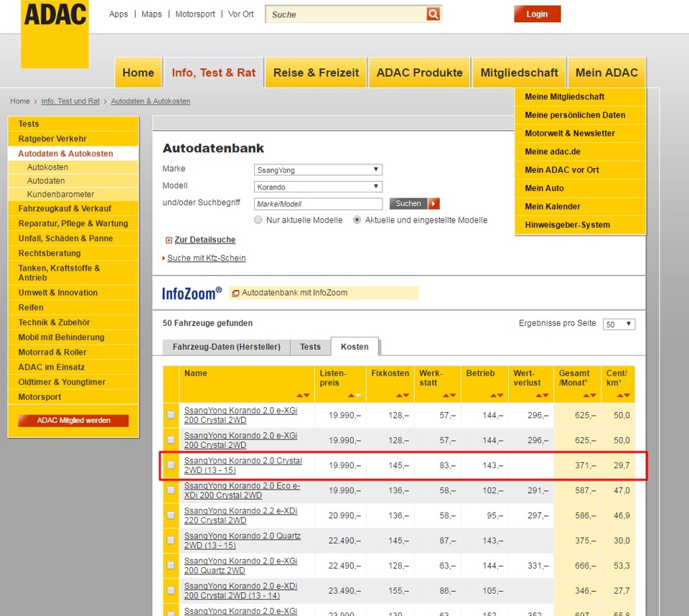Sort by Werkstatt column arrows

point(449,396)
